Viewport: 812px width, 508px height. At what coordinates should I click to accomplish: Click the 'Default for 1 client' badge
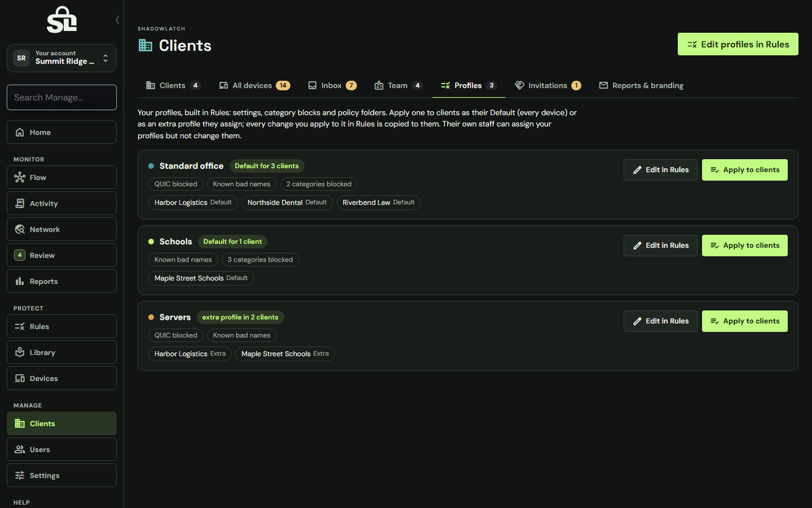pyautogui.click(x=232, y=242)
